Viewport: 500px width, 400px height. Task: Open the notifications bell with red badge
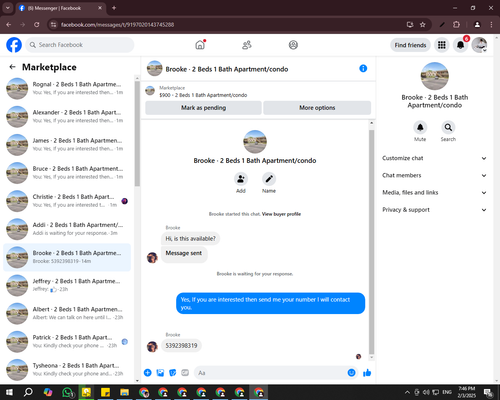click(461, 45)
